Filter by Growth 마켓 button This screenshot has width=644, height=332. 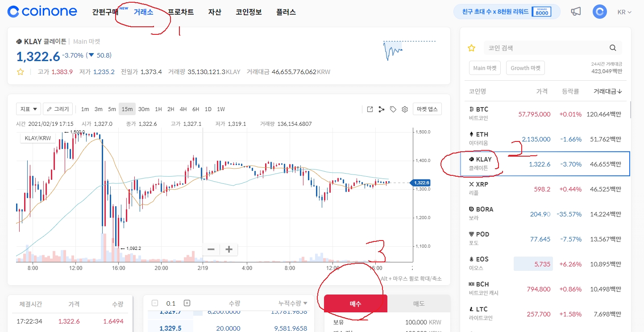(525, 68)
